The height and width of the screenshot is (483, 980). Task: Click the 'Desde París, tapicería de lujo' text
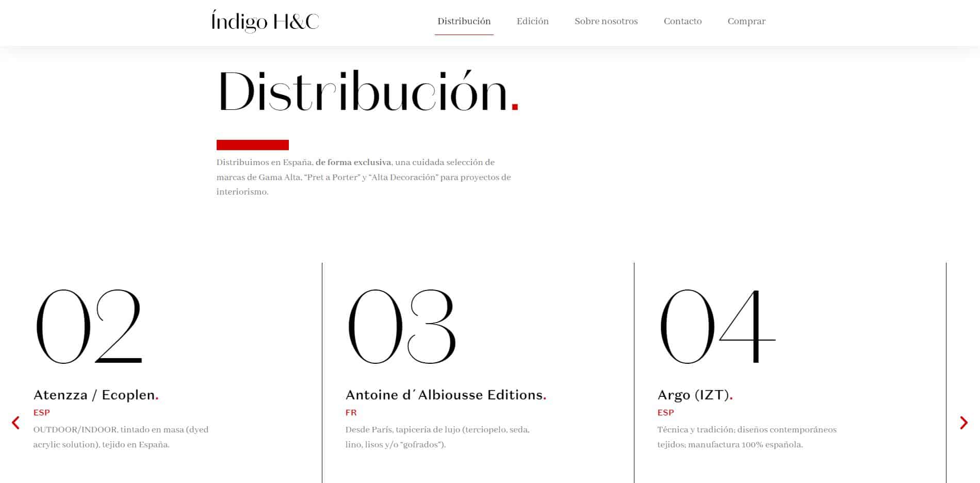pyautogui.click(x=437, y=437)
